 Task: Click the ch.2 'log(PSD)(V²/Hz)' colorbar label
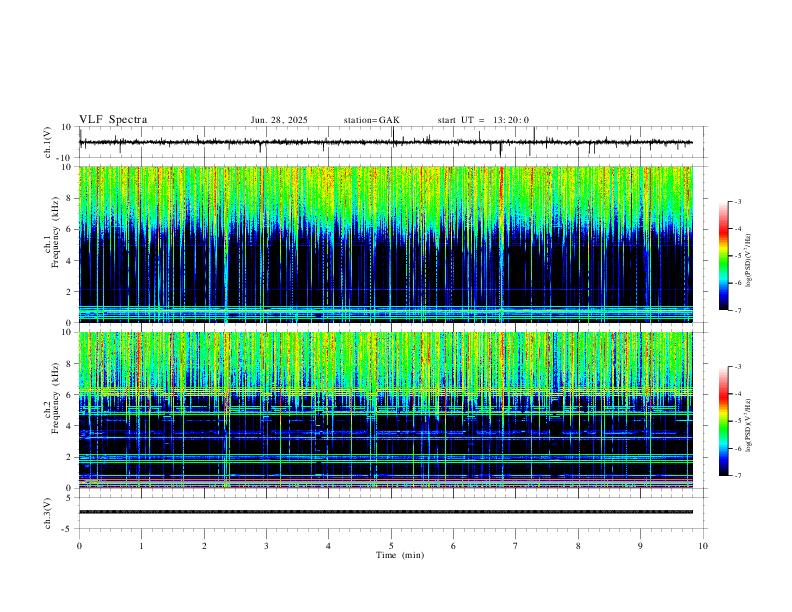click(748, 425)
